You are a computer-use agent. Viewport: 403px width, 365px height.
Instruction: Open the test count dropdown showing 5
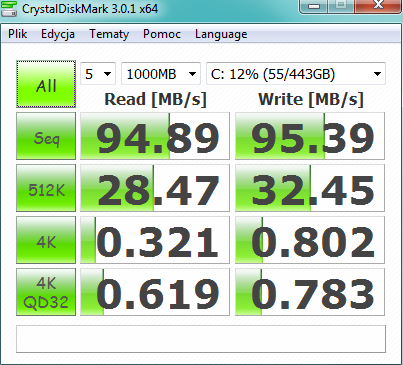click(98, 74)
